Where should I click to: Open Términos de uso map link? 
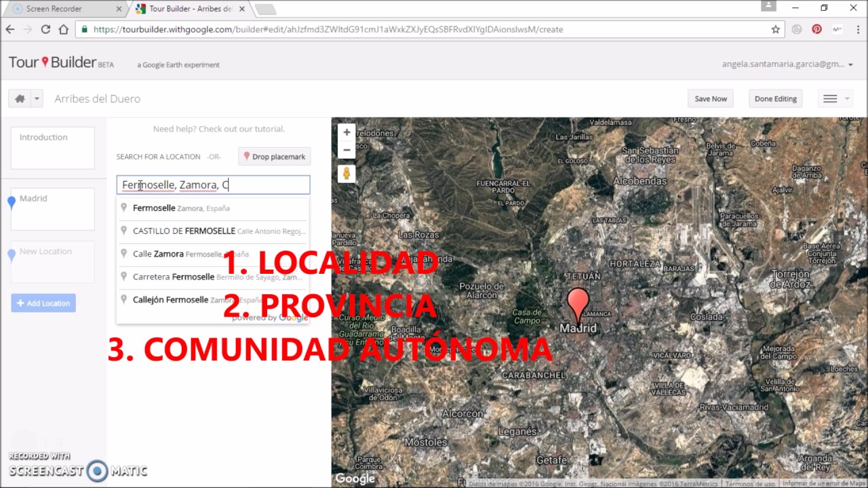point(750,483)
